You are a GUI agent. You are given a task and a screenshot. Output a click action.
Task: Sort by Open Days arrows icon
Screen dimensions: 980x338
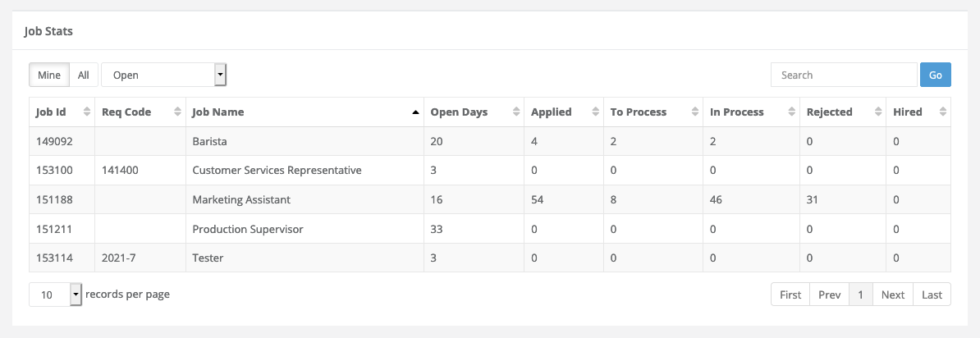click(x=515, y=112)
